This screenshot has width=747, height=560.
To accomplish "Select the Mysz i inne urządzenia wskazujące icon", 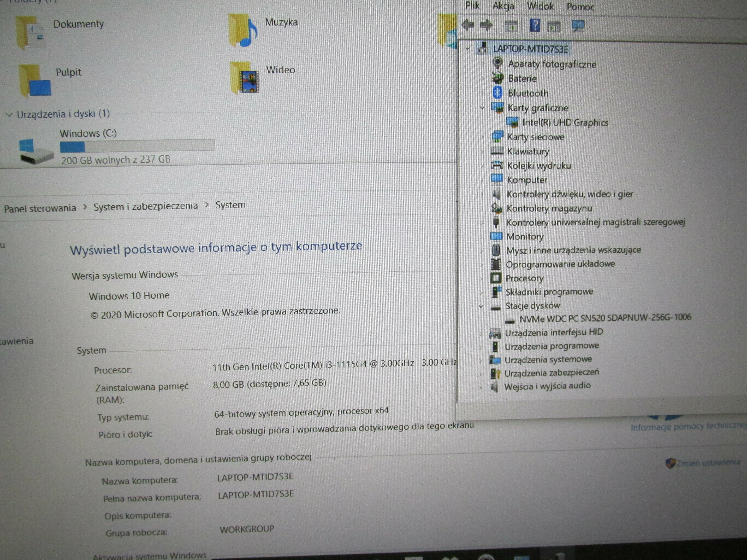I will pos(496,250).
